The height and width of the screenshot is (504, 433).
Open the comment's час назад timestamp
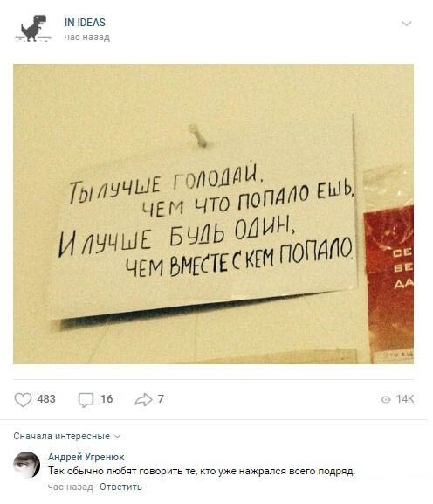tap(71, 487)
